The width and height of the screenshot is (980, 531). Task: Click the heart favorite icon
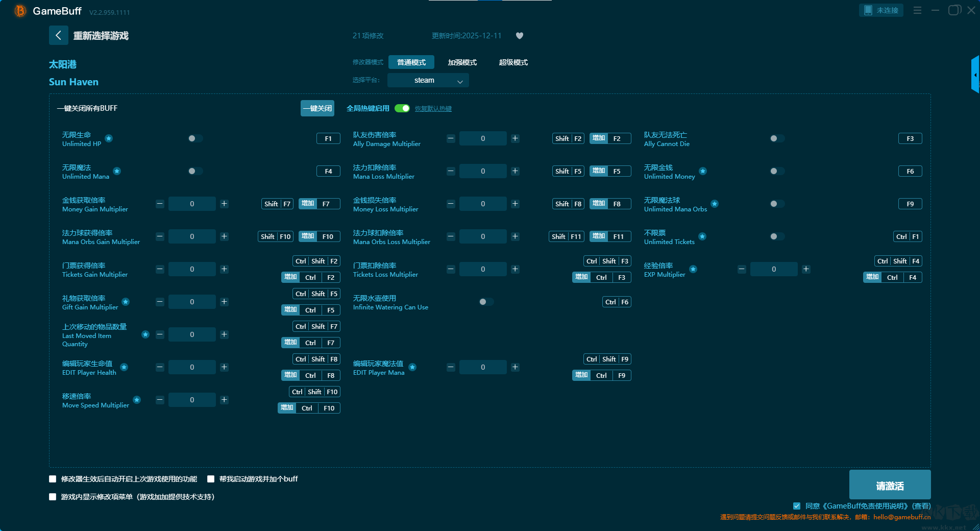pos(519,36)
